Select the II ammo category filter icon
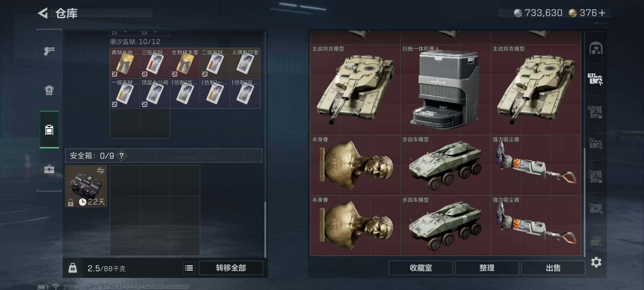The width and height of the screenshot is (644, 290). (x=596, y=240)
